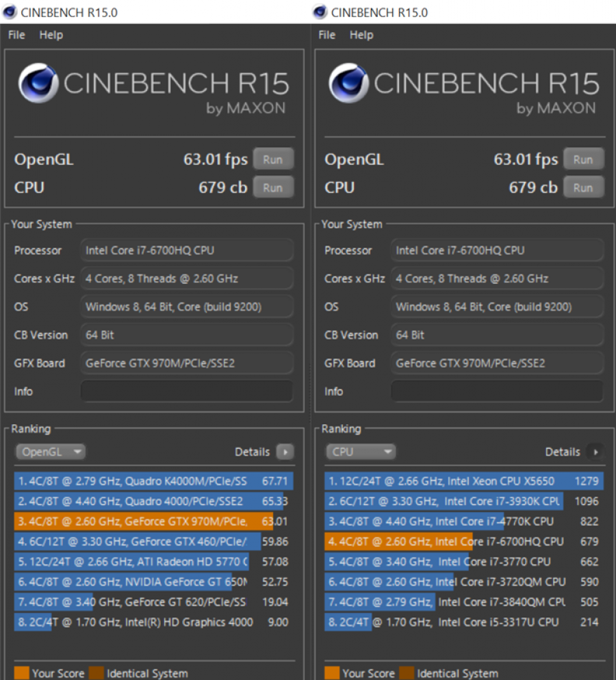The height and width of the screenshot is (680, 616).
Task: Open the Help menu in the left window
Action: pos(51,35)
